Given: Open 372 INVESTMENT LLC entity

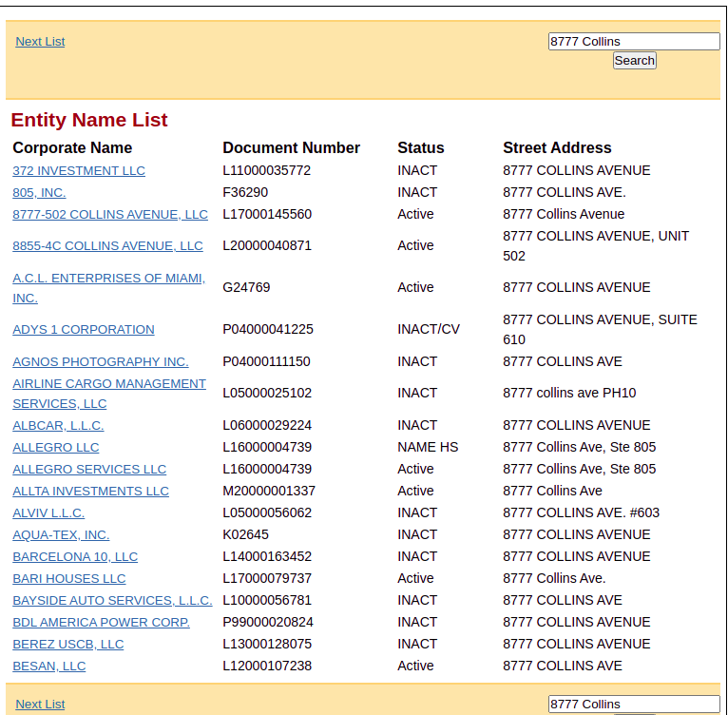Looking at the screenshot, I should pyautogui.click(x=79, y=170).
